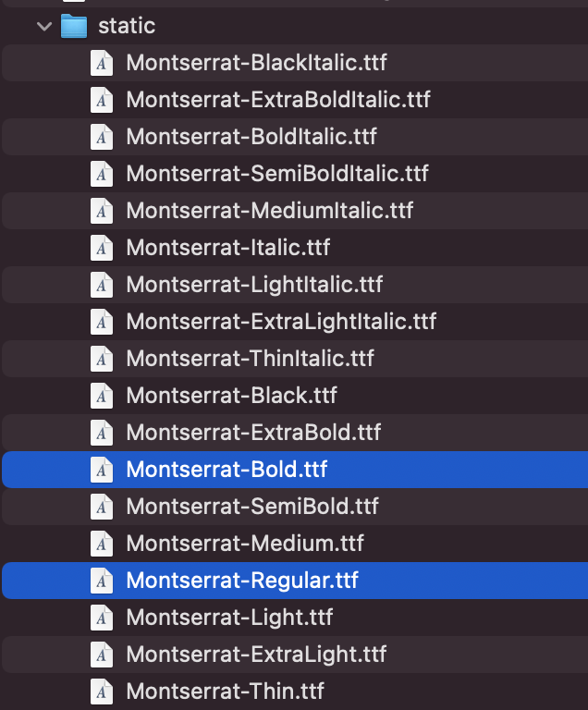This screenshot has height=710, width=588.
Task: Select Montserrat-SemiBold.ttf file name
Action: point(252,507)
